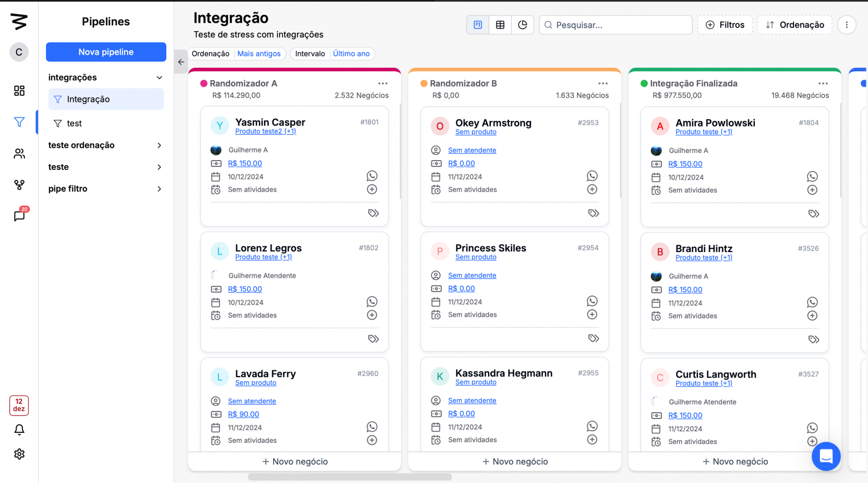This screenshot has height=483, width=868.
Task: Open the chat messages icon in sidebar
Action: 19,216
